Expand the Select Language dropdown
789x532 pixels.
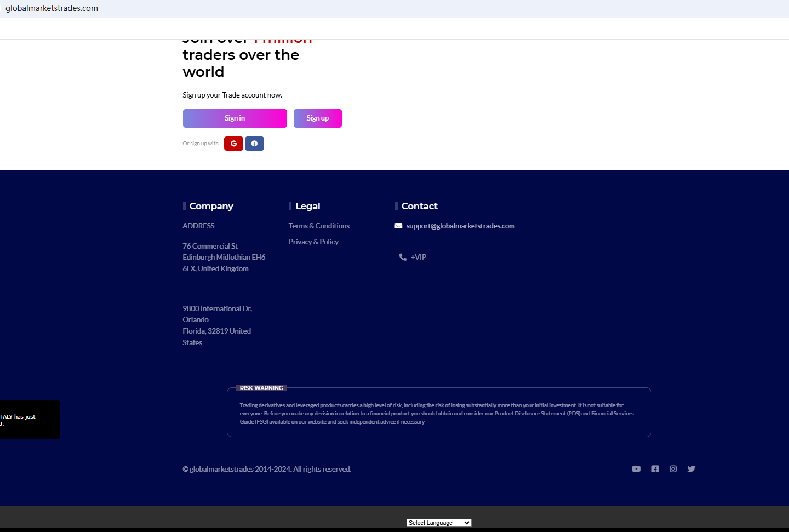point(439,523)
